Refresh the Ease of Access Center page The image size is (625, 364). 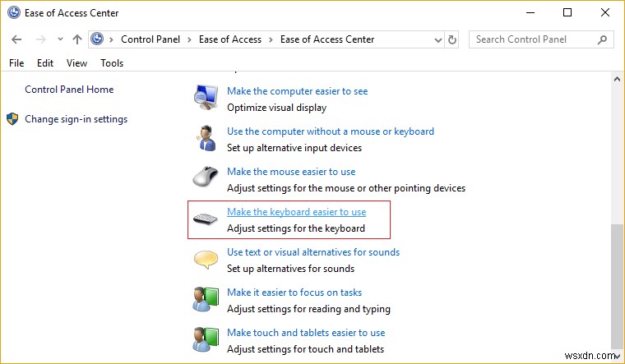452,39
